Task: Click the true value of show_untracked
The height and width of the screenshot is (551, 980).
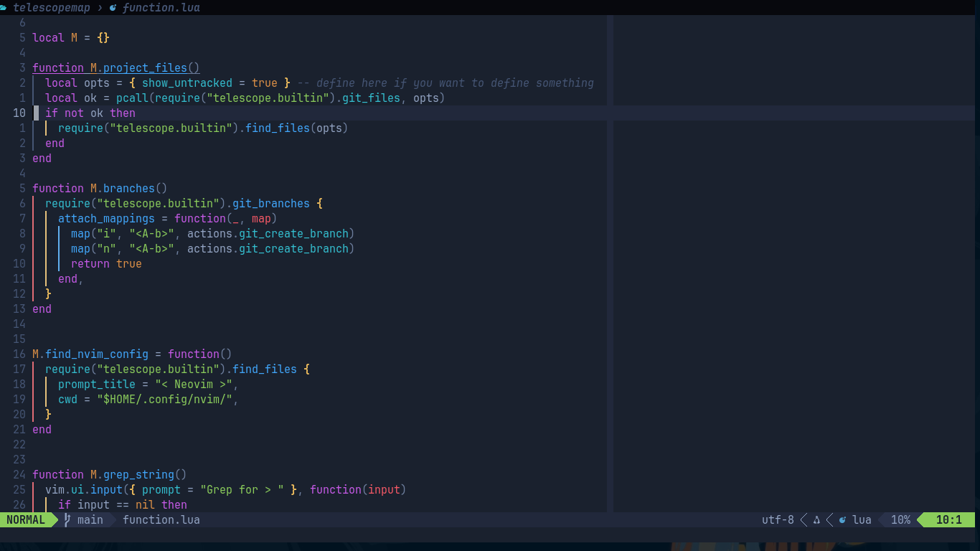Action: [x=265, y=83]
